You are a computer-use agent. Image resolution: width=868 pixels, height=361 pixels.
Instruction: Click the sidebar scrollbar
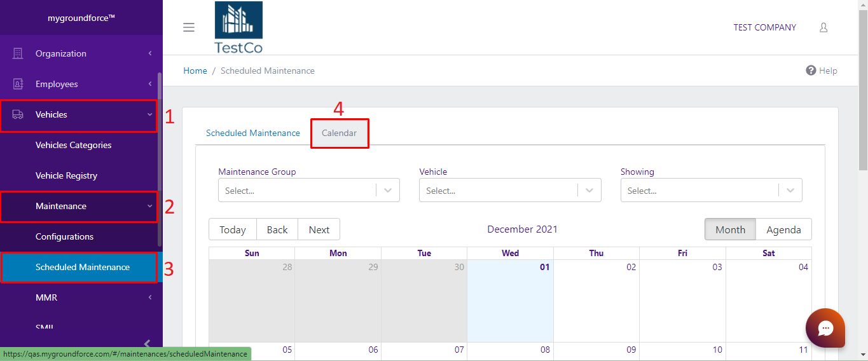click(160, 159)
